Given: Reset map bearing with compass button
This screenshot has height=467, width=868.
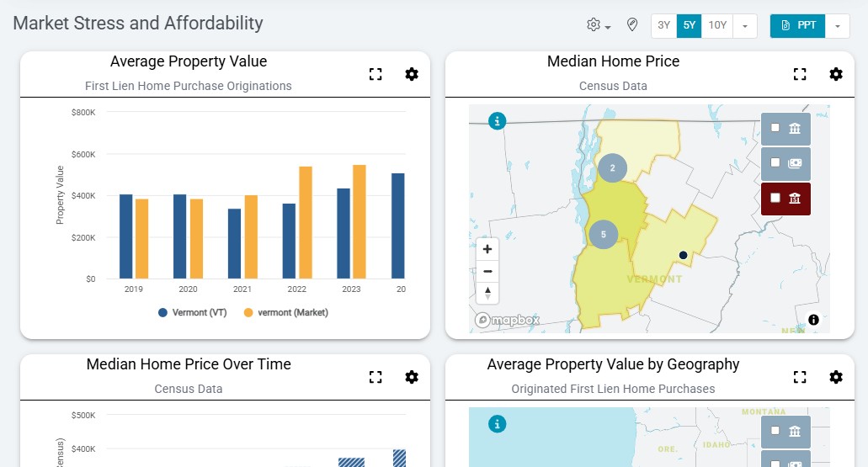Looking at the screenshot, I should 487,293.
